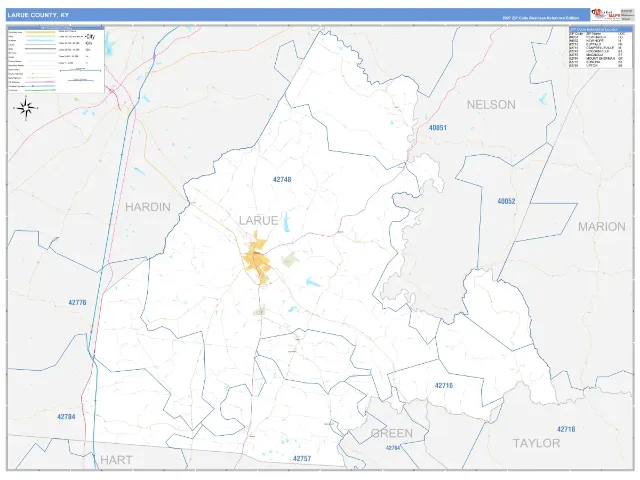This screenshot has width=640, height=480.
Task: Click ZIP code label 42748
Action: (282, 179)
